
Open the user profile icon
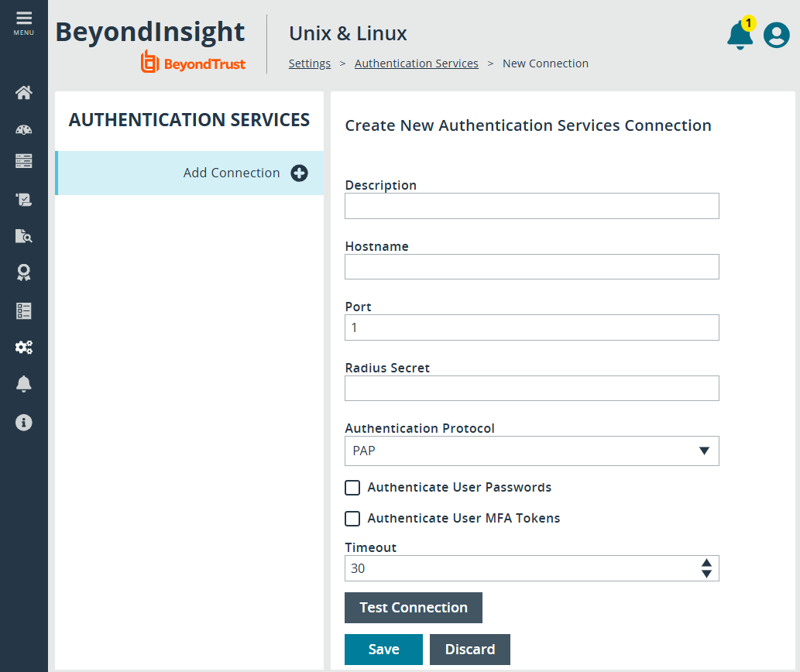(776, 35)
